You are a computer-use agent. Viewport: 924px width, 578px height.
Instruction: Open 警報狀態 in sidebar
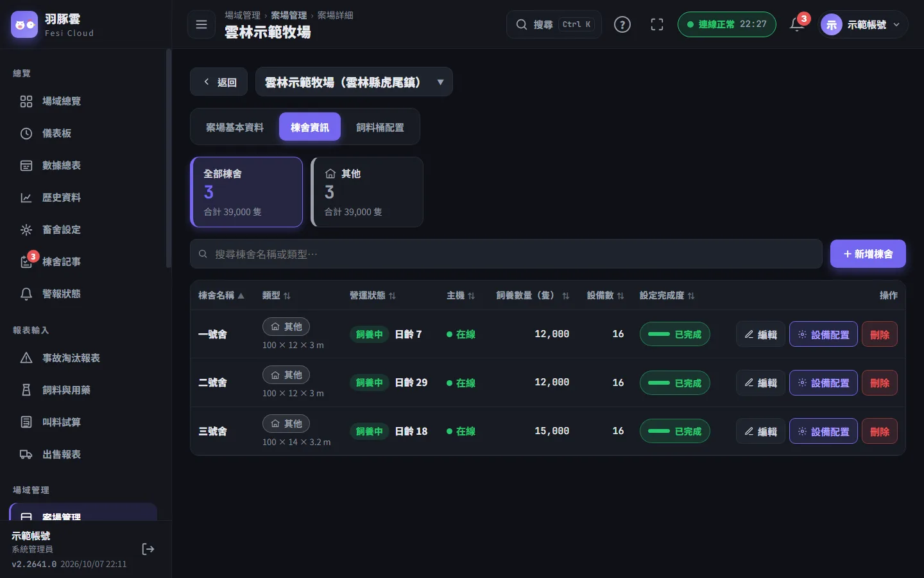(x=85, y=294)
